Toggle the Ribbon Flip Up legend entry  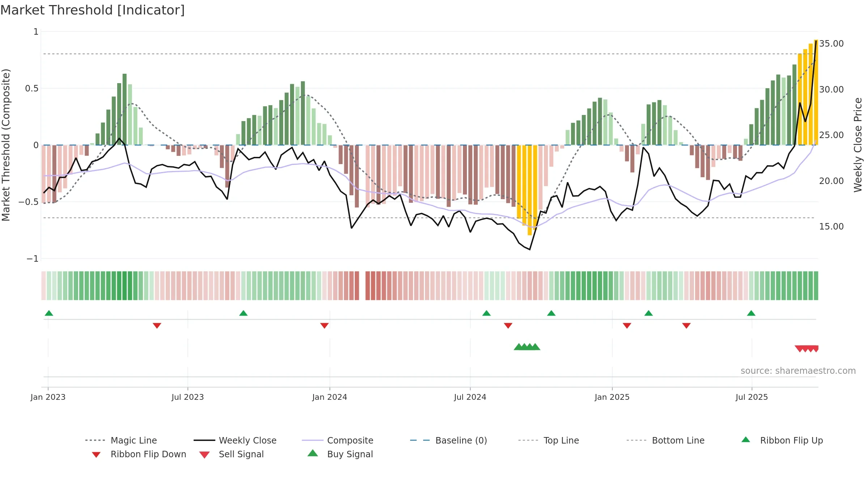point(782,440)
